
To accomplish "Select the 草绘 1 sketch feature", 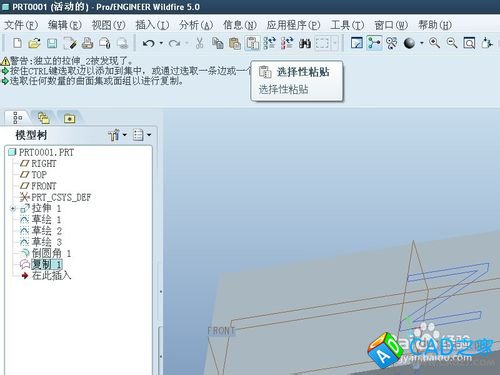I will click(41, 220).
